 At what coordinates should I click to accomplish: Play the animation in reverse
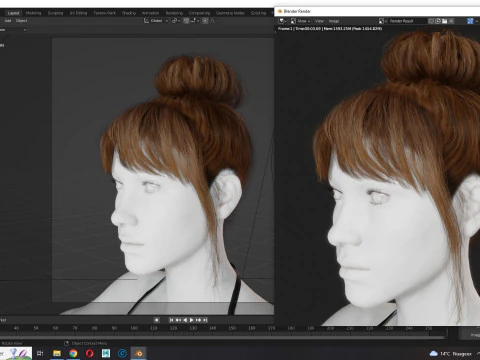point(185,320)
